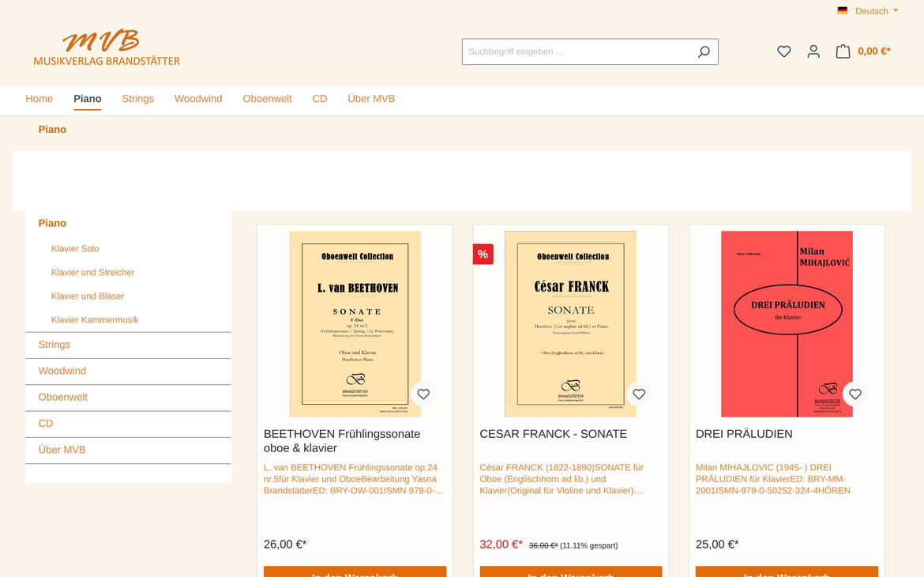Go to Home in the navigation bar

coord(39,99)
